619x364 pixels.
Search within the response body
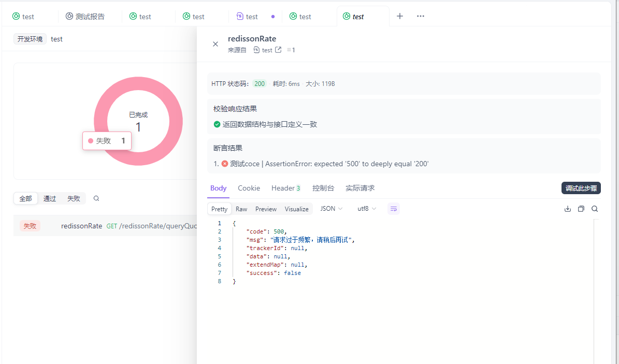tap(594, 208)
